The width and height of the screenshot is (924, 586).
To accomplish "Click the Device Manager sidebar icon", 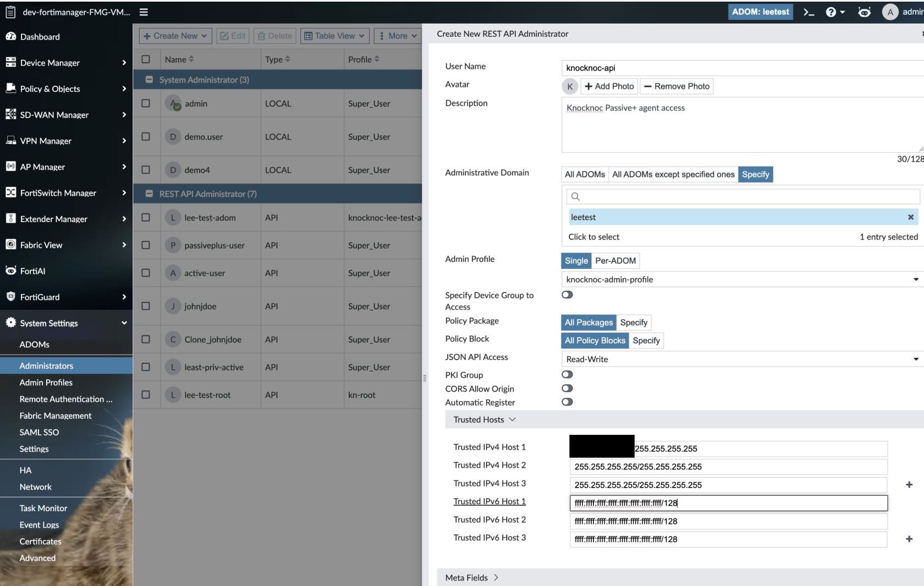I will 11,62.
